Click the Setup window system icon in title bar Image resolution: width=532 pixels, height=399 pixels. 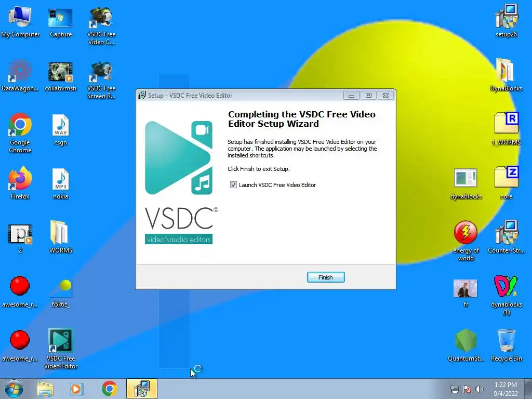[x=142, y=96]
